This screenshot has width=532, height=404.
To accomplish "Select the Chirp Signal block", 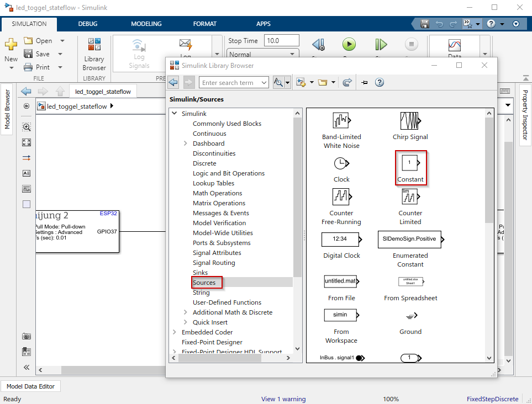I will pos(410,121).
